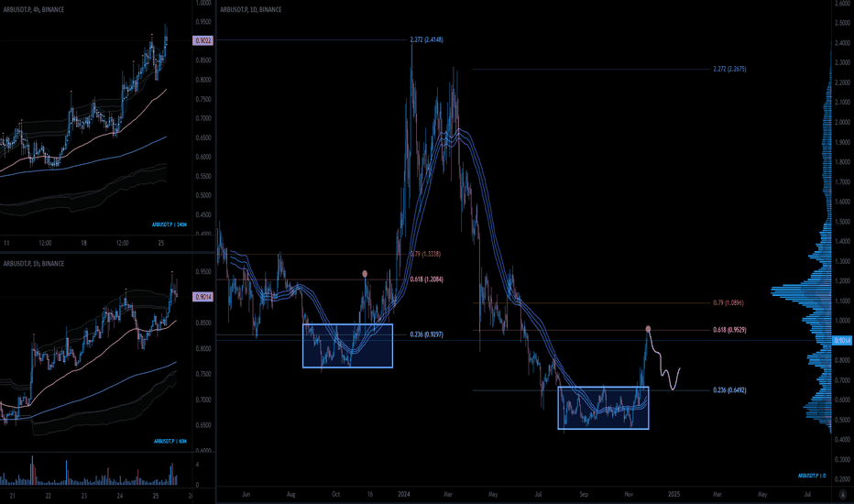The height and width of the screenshot is (504, 854).
Task: Click the Sep label on the daily time axis
Action: 584,494
